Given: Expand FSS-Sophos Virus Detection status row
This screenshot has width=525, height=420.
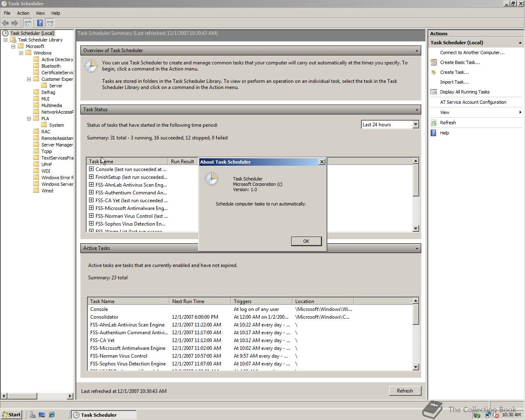Looking at the screenshot, I should [x=91, y=224].
